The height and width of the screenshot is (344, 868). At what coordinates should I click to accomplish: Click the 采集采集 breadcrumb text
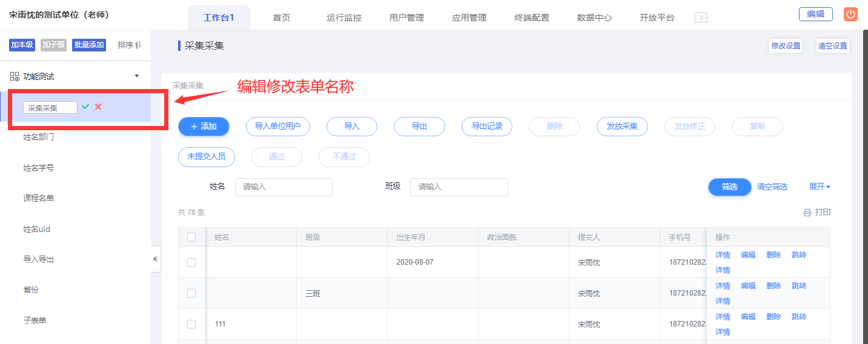coord(188,85)
